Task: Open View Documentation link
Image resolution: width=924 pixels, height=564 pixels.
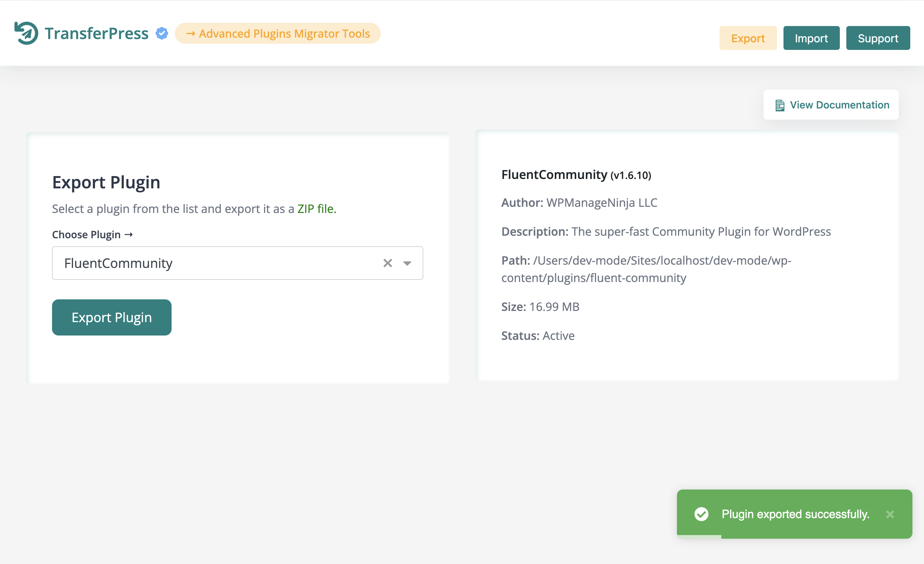Action: point(831,105)
